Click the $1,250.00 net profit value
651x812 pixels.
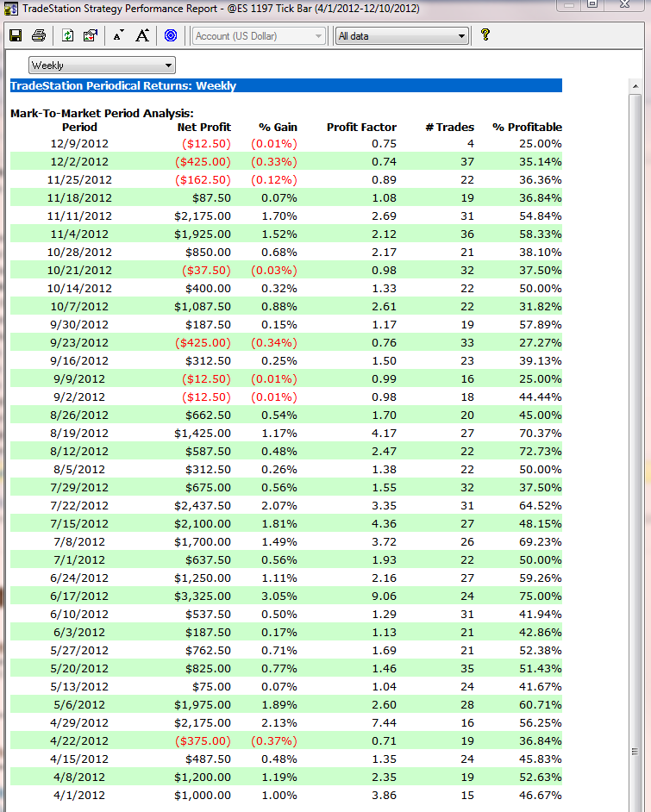(203, 579)
